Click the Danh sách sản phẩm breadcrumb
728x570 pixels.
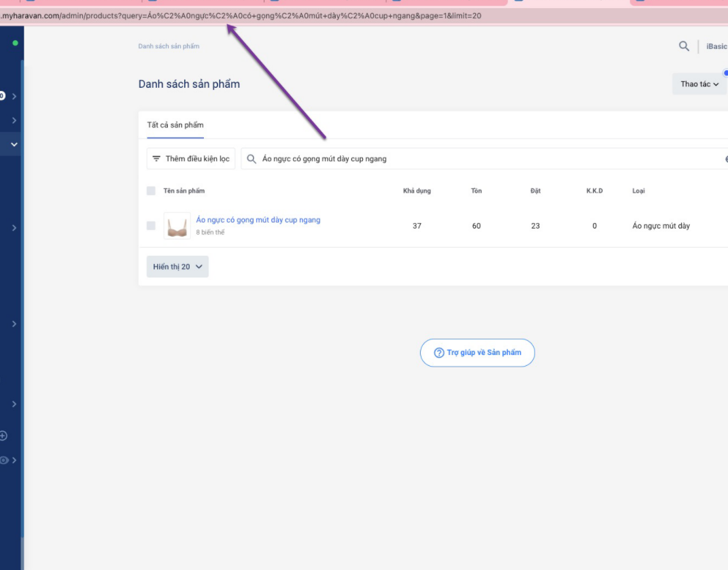(x=169, y=46)
